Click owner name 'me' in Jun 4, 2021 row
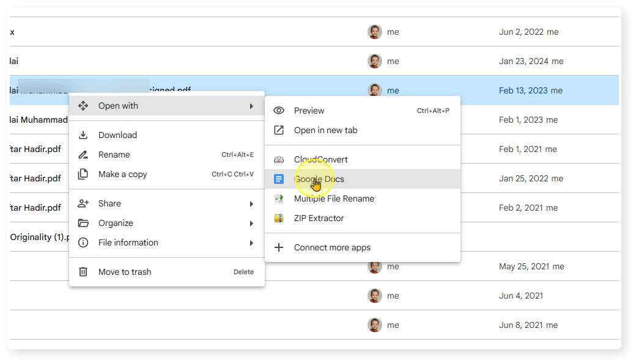The height and width of the screenshot is (364, 636). [x=393, y=296]
